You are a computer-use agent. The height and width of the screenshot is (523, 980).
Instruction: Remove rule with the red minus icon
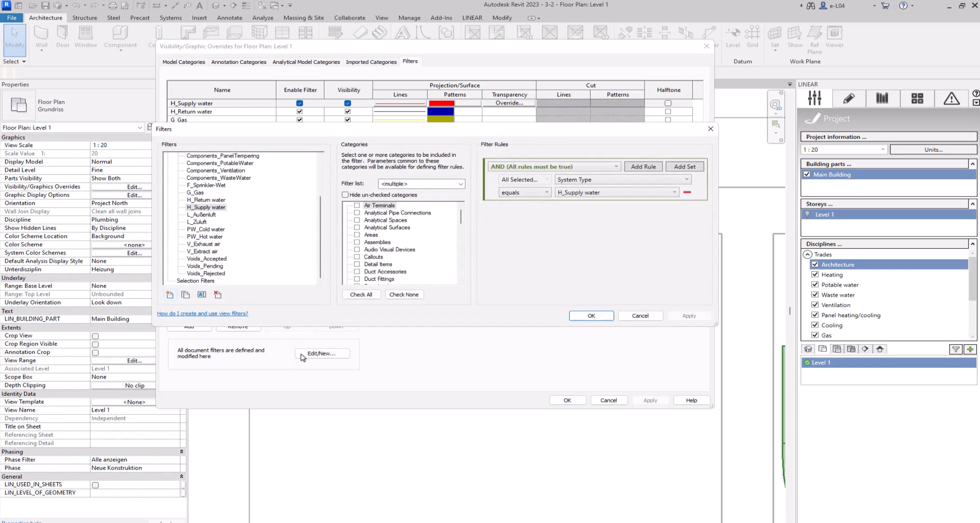[x=687, y=192]
